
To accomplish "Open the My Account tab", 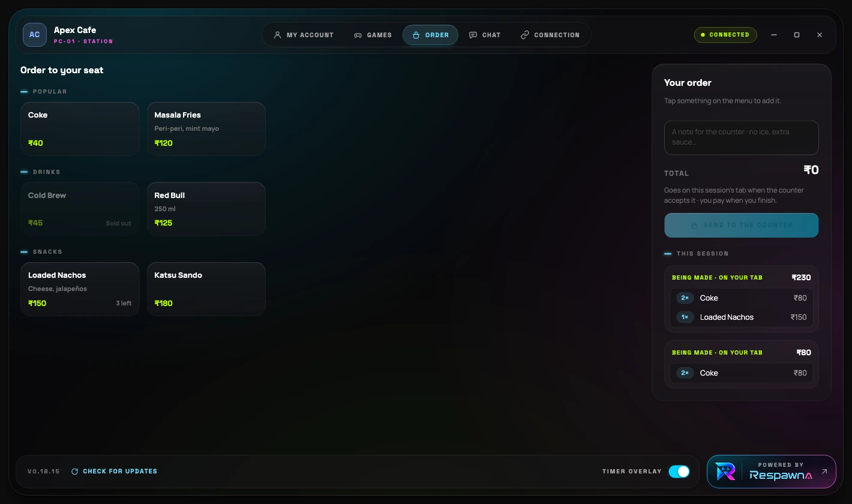I will [x=303, y=35].
